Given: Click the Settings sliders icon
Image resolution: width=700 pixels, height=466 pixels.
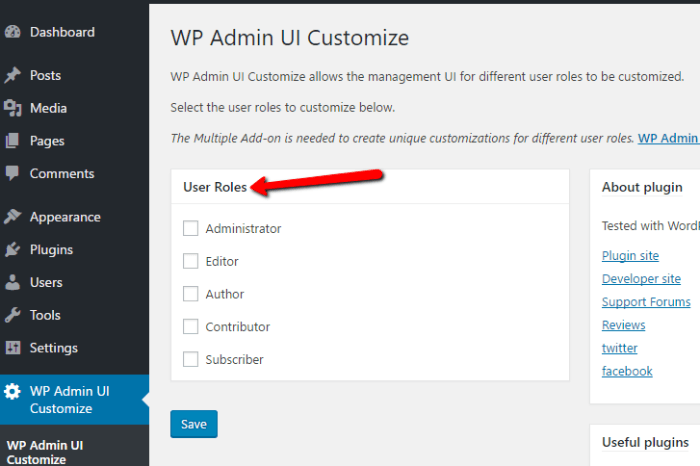Looking at the screenshot, I should click(12, 348).
